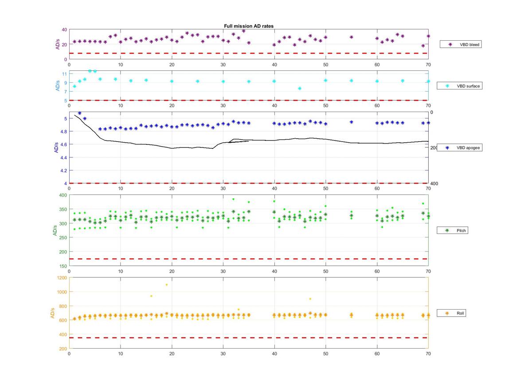Click the cyan AD/s y-axis label
The image size is (532, 392).
[57, 85]
